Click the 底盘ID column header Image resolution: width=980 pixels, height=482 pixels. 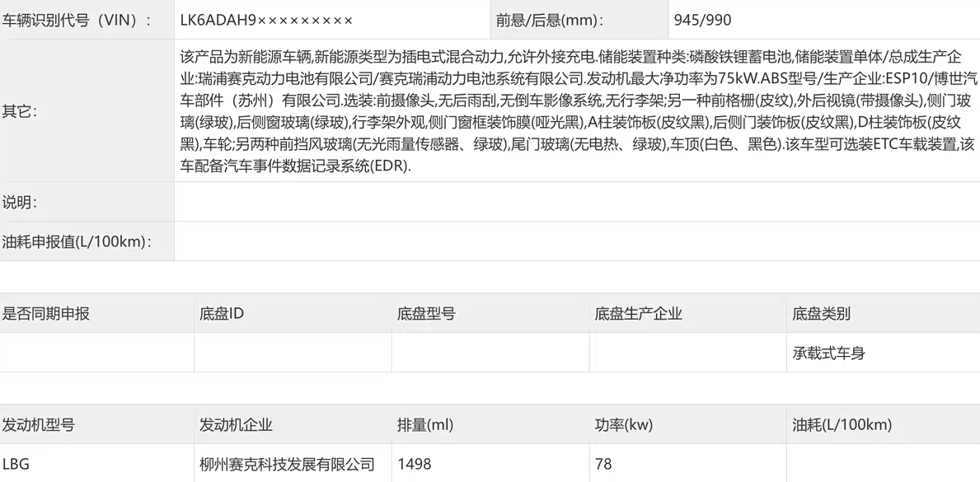221,313
